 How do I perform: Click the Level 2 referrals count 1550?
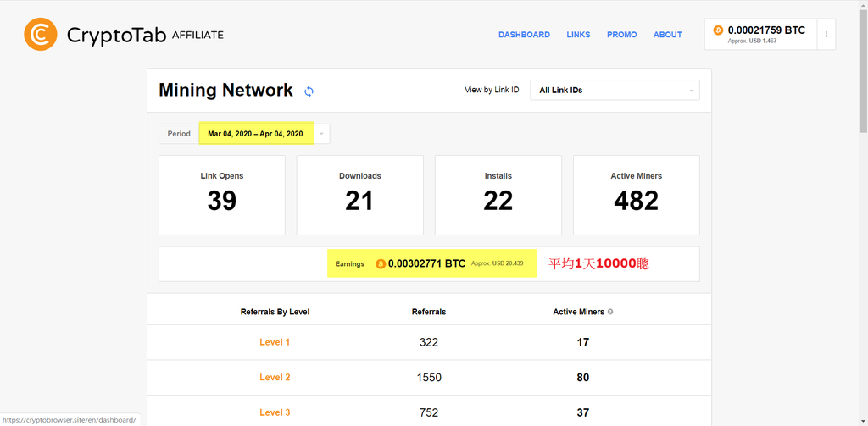point(429,378)
